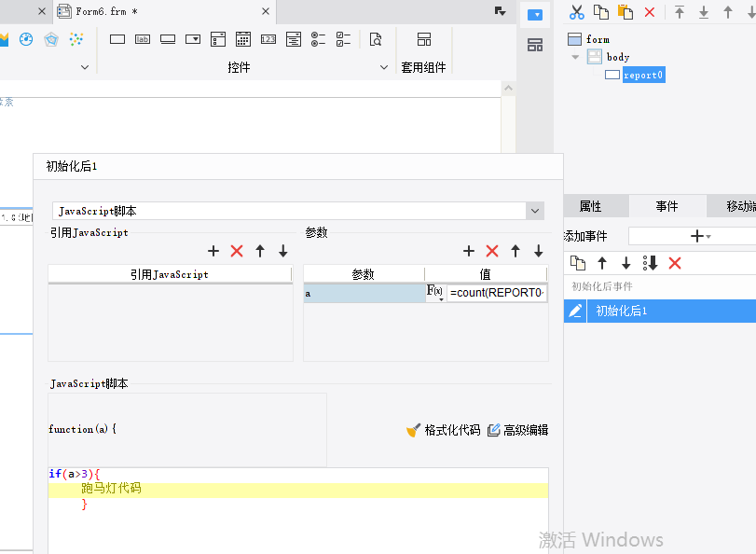Viewport: 756px width, 554px height.
Task: Click the 套用组件 template icon
Action: point(424,39)
